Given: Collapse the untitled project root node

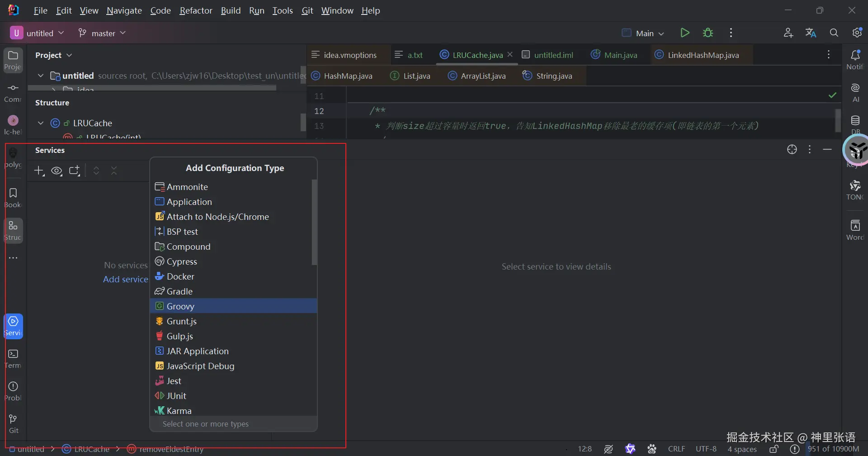Looking at the screenshot, I should point(41,76).
